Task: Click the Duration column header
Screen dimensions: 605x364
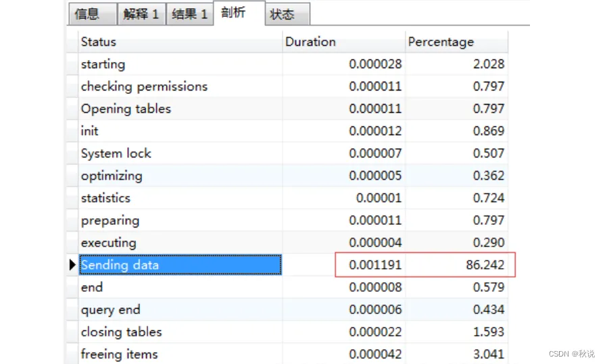Action: coord(344,42)
